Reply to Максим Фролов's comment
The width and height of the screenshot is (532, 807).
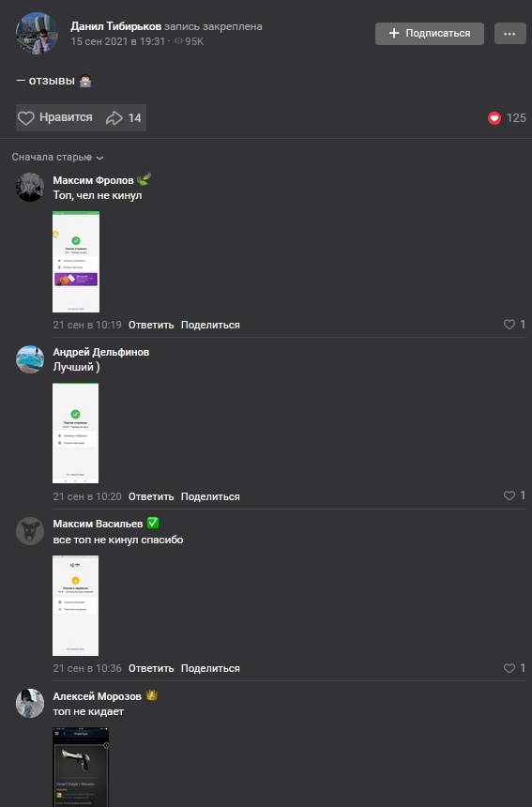(151, 325)
